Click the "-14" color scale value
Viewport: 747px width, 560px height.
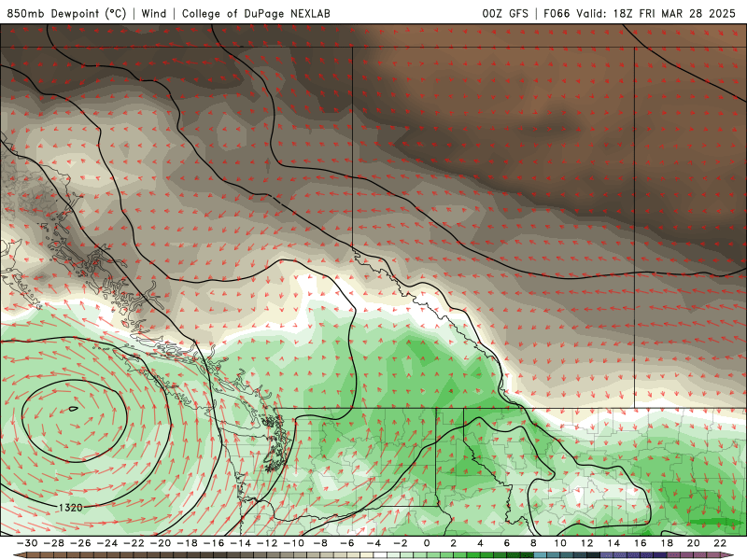point(240,543)
